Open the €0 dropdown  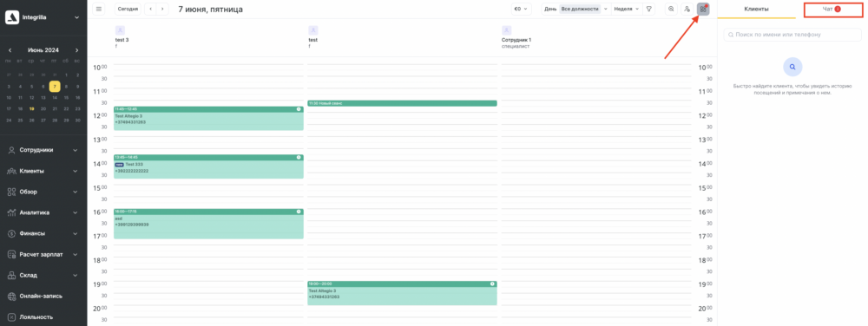coord(521,9)
